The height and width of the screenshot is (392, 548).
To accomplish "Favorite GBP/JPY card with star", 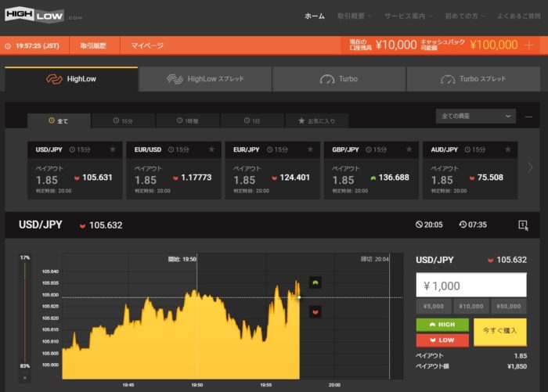I will (x=409, y=149).
